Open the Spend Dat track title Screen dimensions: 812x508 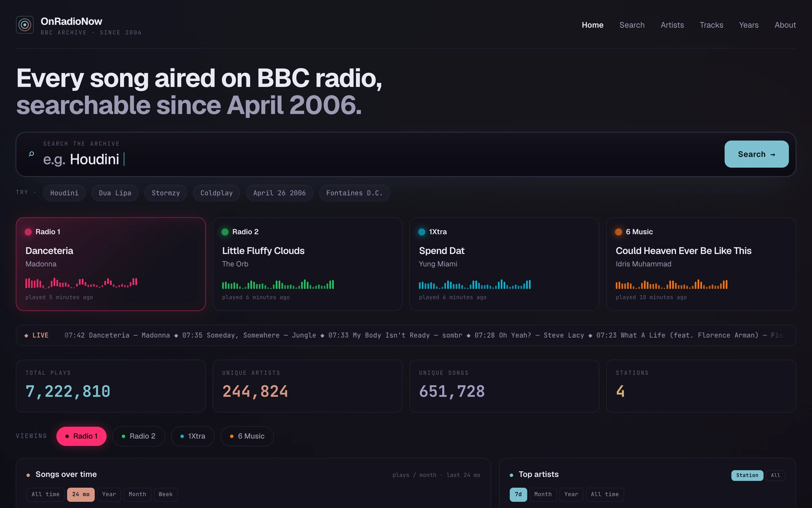pos(442,251)
